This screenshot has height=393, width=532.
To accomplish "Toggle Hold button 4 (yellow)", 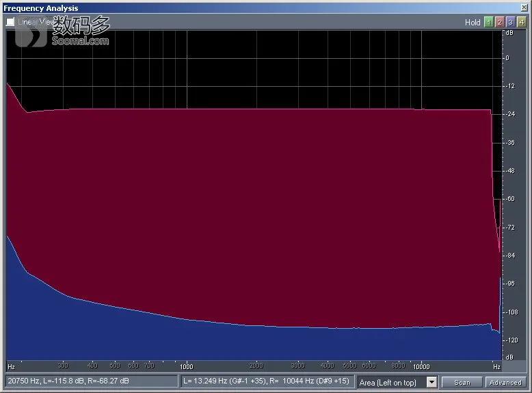I will tap(522, 23).
